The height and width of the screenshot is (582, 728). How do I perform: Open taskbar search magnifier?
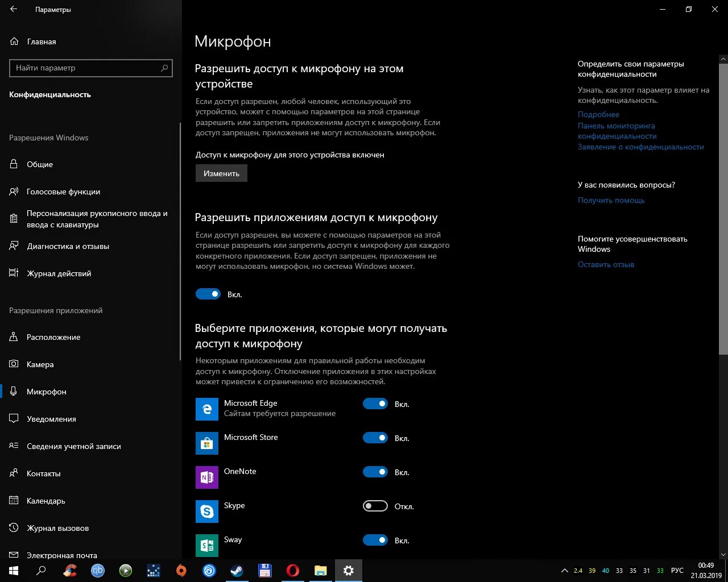tap(41, 571)
